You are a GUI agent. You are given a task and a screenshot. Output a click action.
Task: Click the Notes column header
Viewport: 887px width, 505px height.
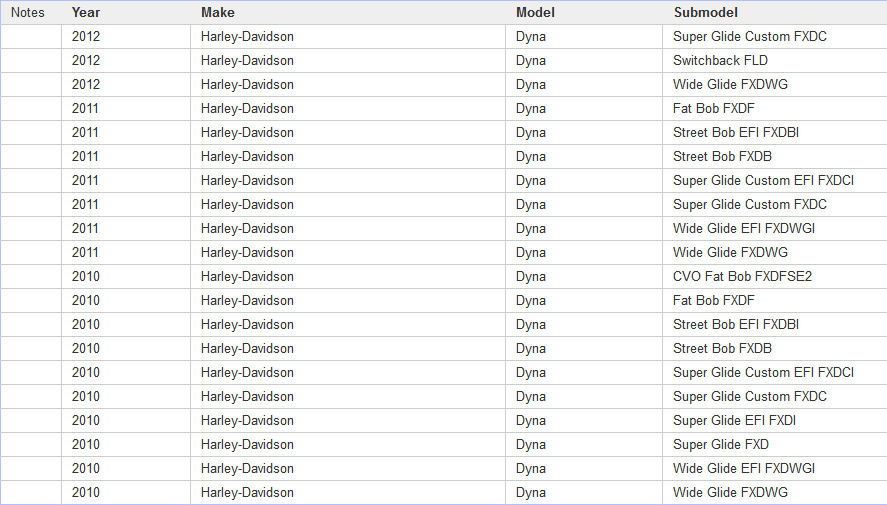tap(27, 12)
